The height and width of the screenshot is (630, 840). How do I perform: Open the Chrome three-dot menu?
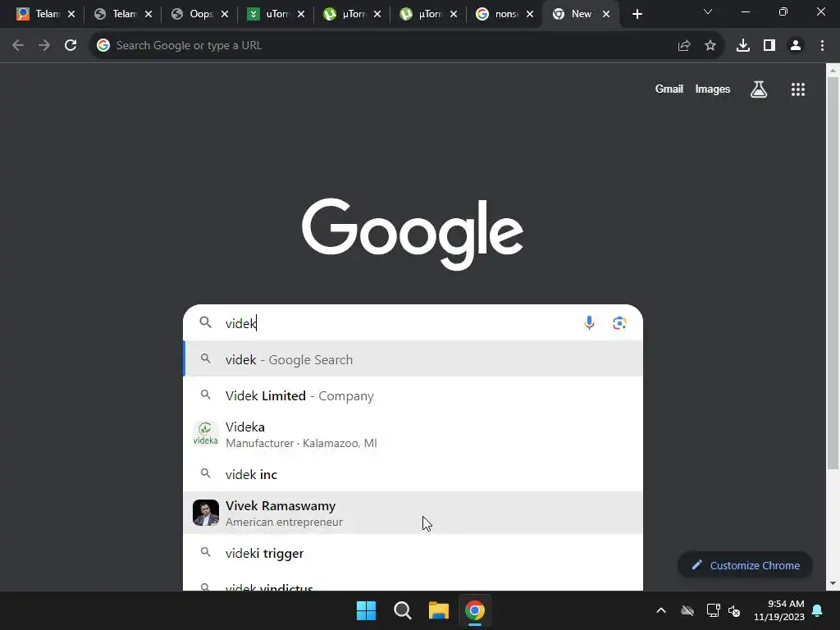[822, 46]
